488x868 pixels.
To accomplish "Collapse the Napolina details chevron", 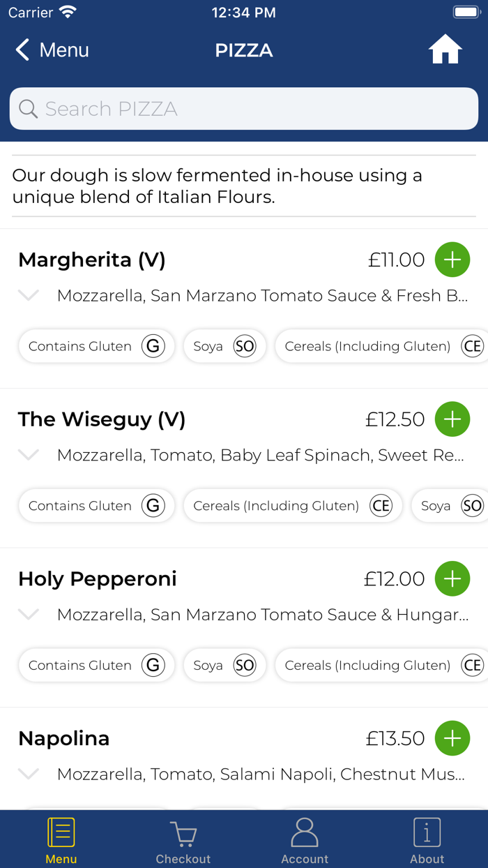I will [28, 774].
